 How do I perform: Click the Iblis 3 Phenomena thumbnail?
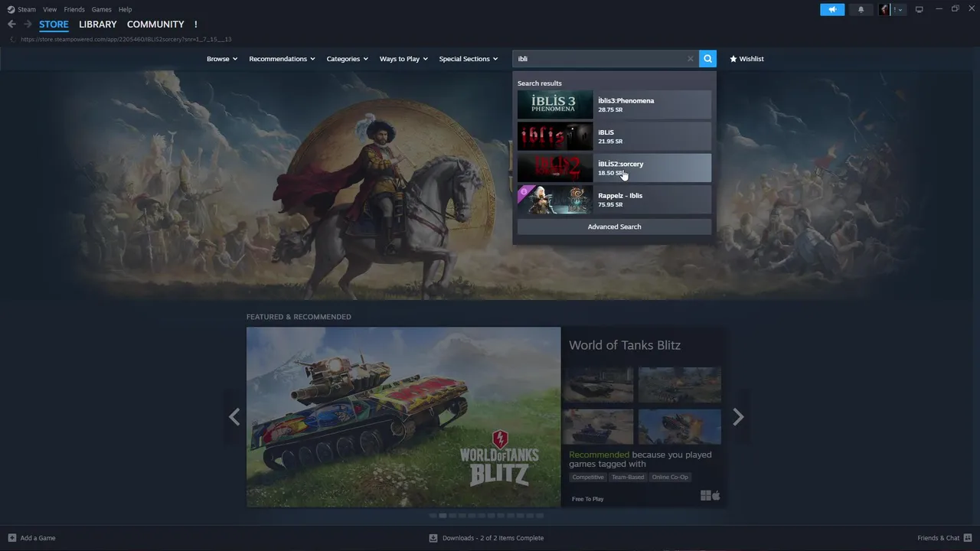tap(555, 105)
